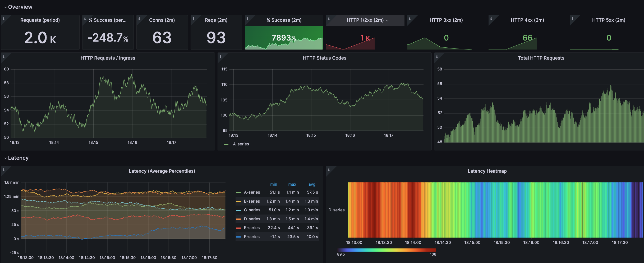Click the info icon on Total HTTP Requests panel

point(437,56)
